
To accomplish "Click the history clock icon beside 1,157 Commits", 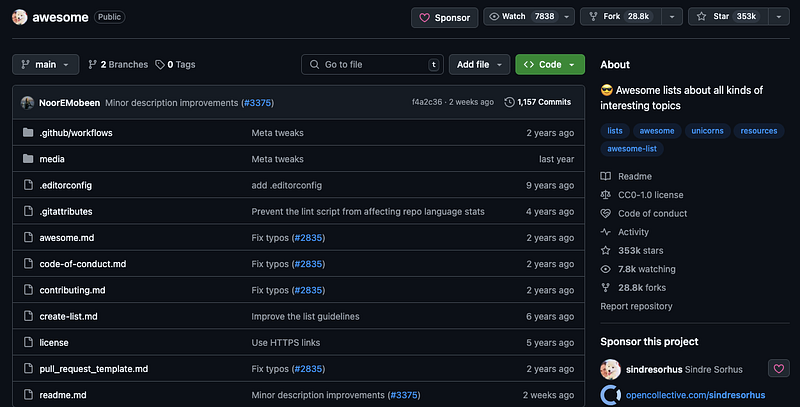I will (509, 102).
